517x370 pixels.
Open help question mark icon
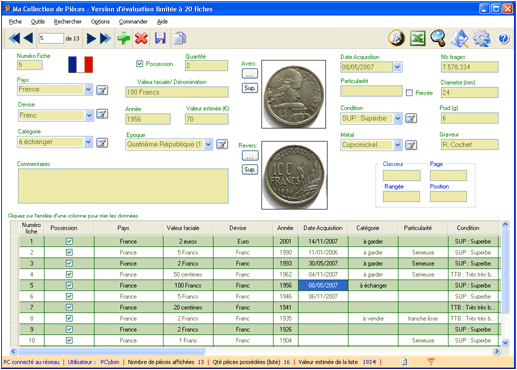click(504, 39)
